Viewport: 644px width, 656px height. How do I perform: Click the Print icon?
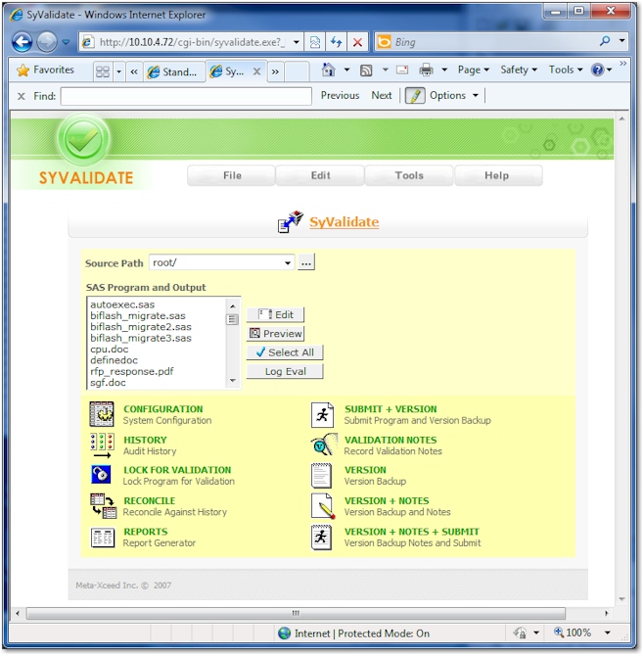pos(426,70)
